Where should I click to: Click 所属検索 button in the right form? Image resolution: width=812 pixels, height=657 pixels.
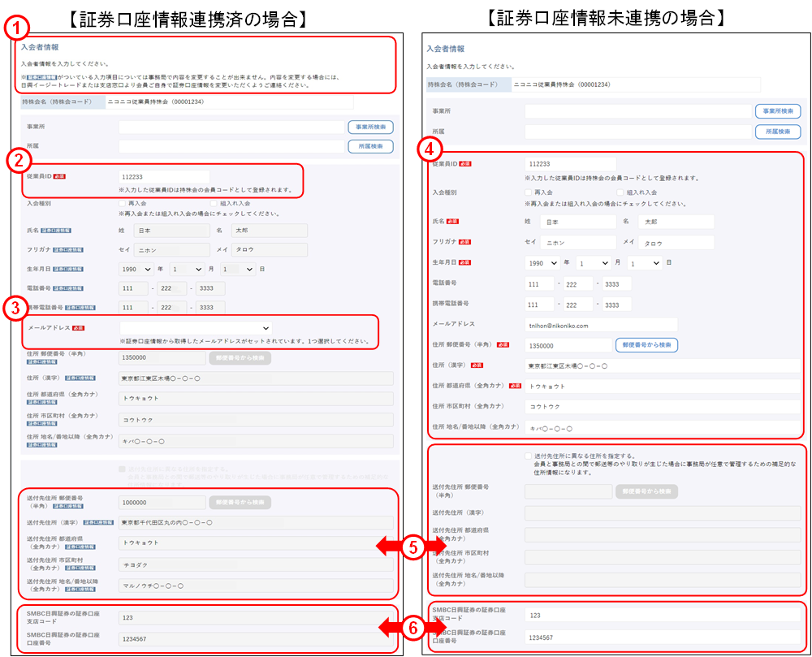[778, 132]
